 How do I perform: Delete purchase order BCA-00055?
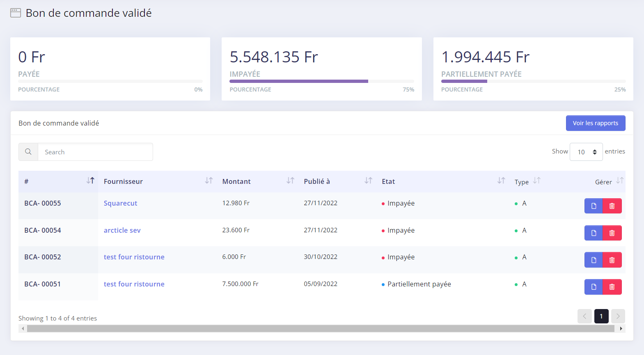tap(612, 206)
